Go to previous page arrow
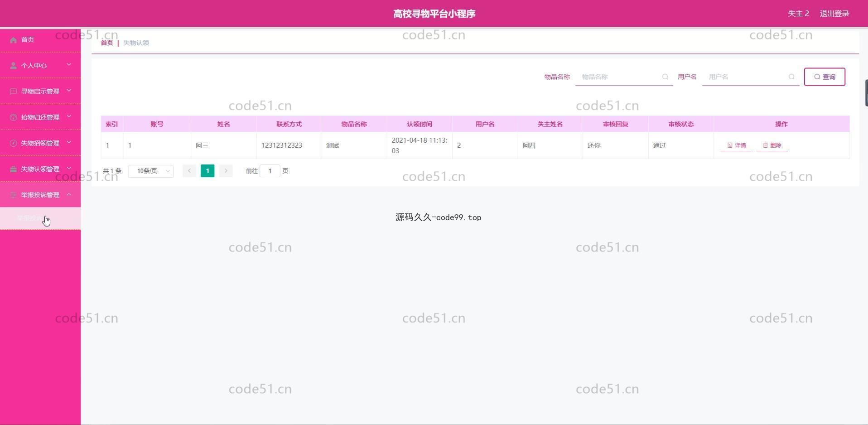This screenshot has height=425, width=868. (189, 171)
